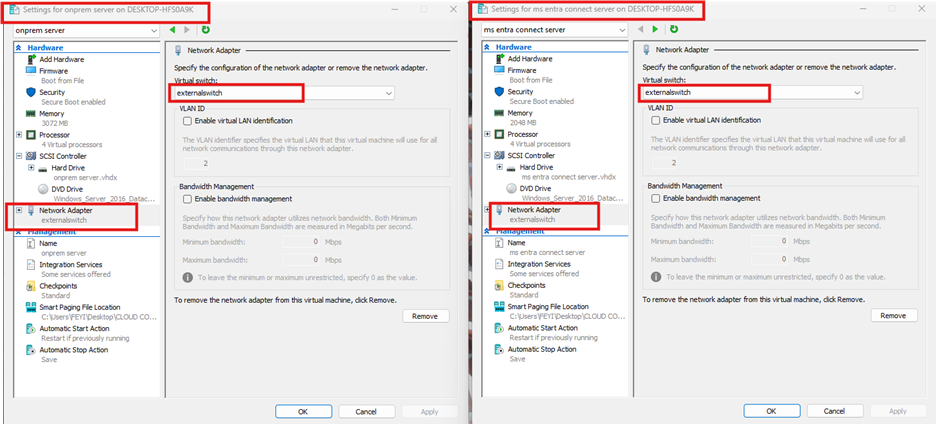Select Automatic Start Action in ms entra connect window
This screenshot has width=936, height=424.
pos(541,328)
